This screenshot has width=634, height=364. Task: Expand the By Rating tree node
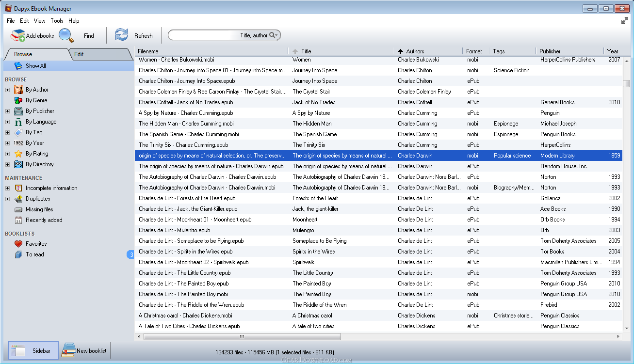coord(7,154)
